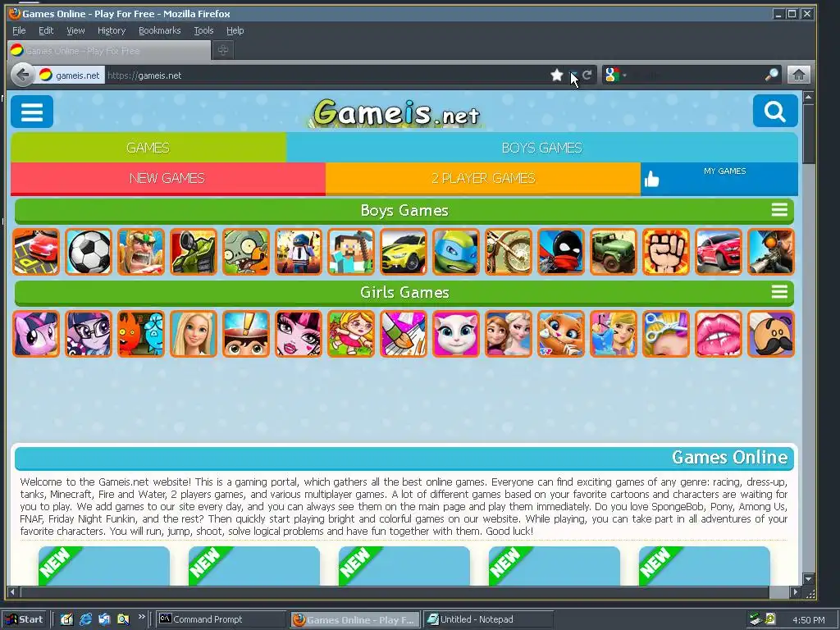This screenshot has width=840, height=630.
Task: Open the sniper shooter game icon
Action: [x=771, y=252]
